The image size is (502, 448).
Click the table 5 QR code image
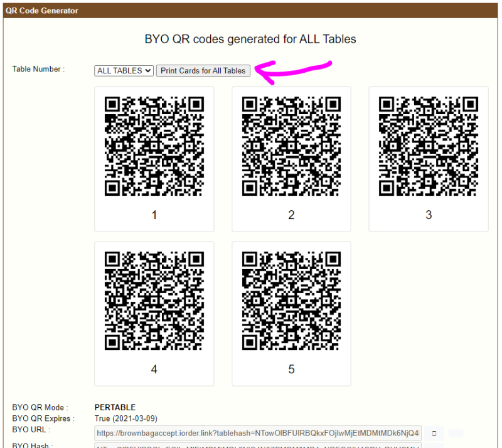[291, 301]
